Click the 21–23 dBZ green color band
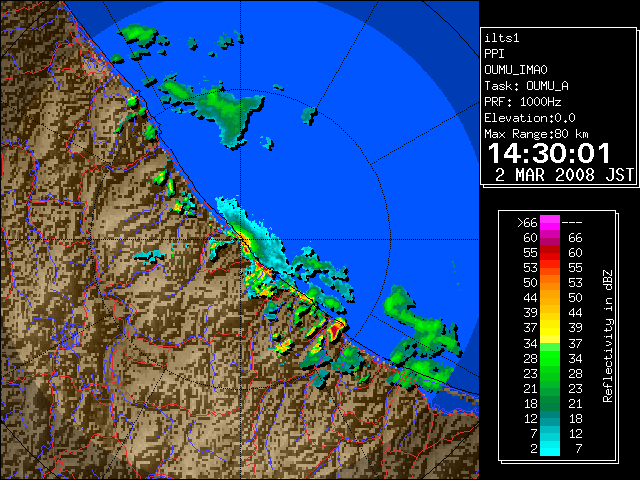The image size is (640, 480). 550,389
